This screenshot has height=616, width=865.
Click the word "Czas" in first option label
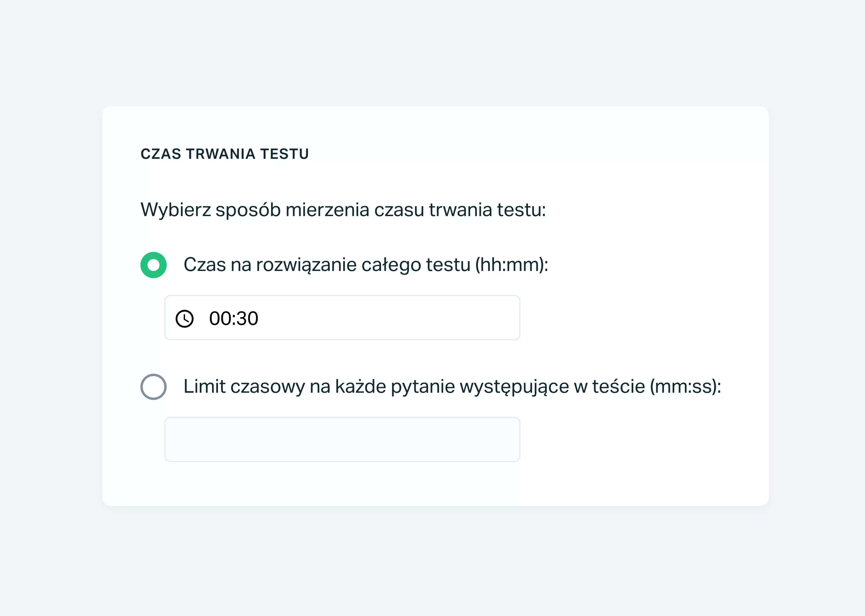[205, 265]
